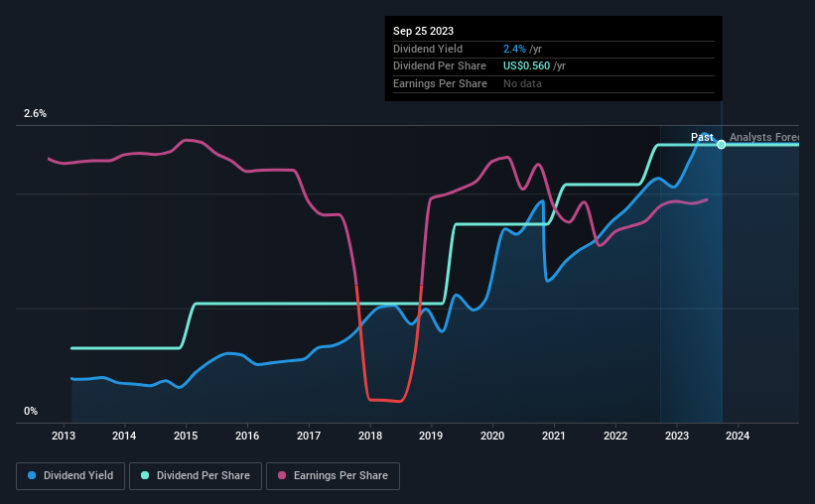Click the blue Dividend Yield legend dot
Viewport: 815px width, 504px height.
(x=32, y=475)
